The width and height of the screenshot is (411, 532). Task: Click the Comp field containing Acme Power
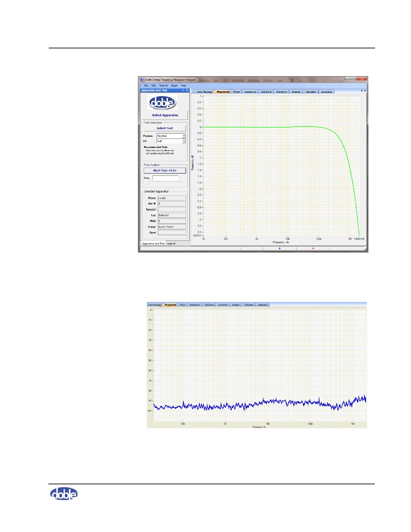pos(172,227)
